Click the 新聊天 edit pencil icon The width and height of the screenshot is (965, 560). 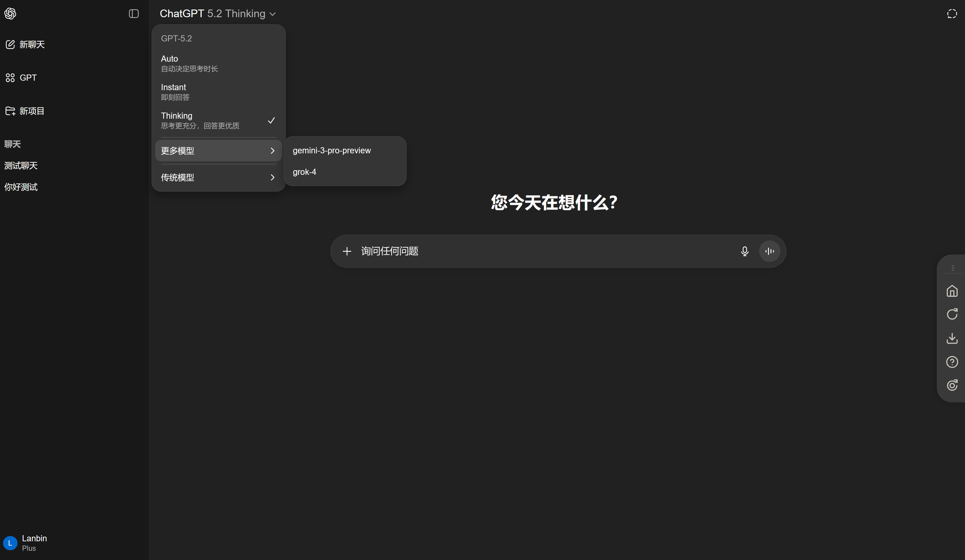pos(10,44)
